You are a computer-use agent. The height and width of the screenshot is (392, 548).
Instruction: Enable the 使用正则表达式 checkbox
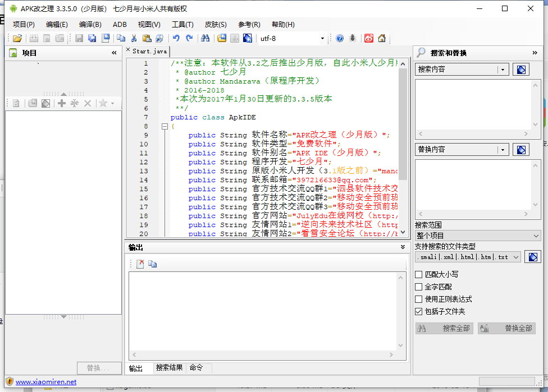point(419,299)
